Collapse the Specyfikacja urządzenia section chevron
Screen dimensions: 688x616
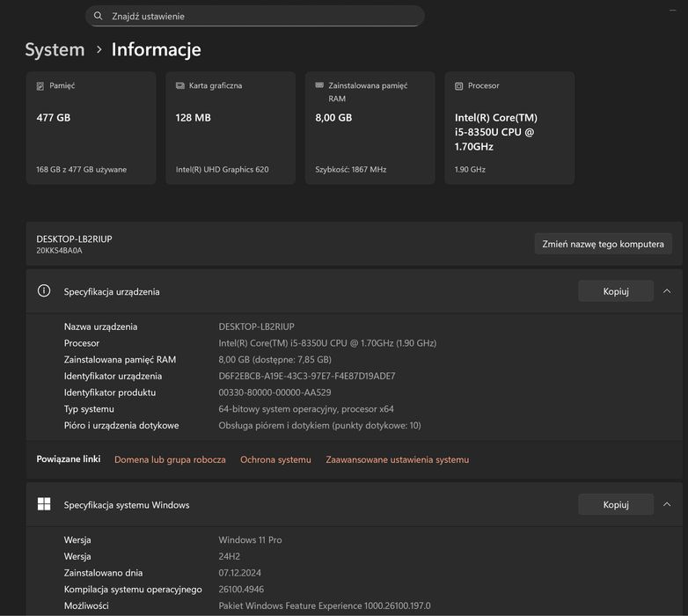pos(667,291)
